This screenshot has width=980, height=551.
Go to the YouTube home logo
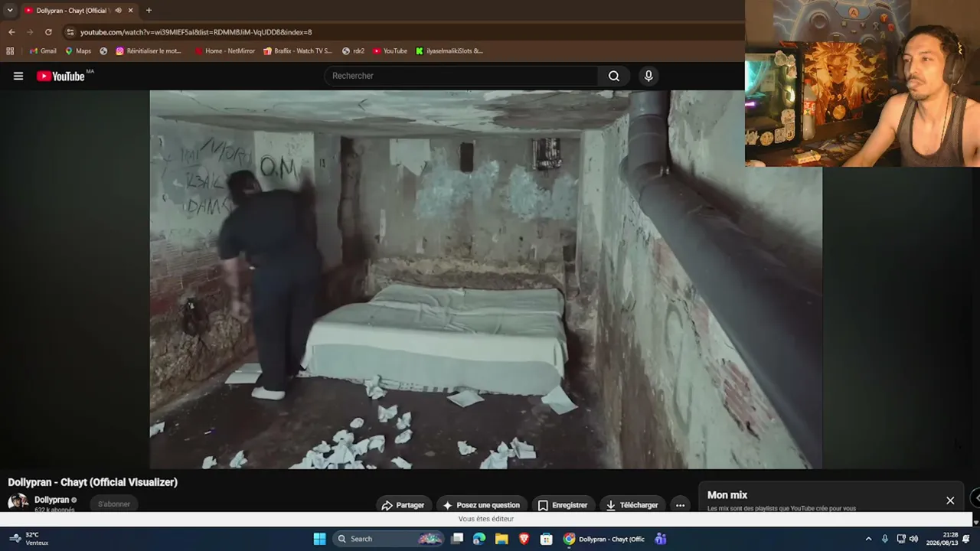60,76
